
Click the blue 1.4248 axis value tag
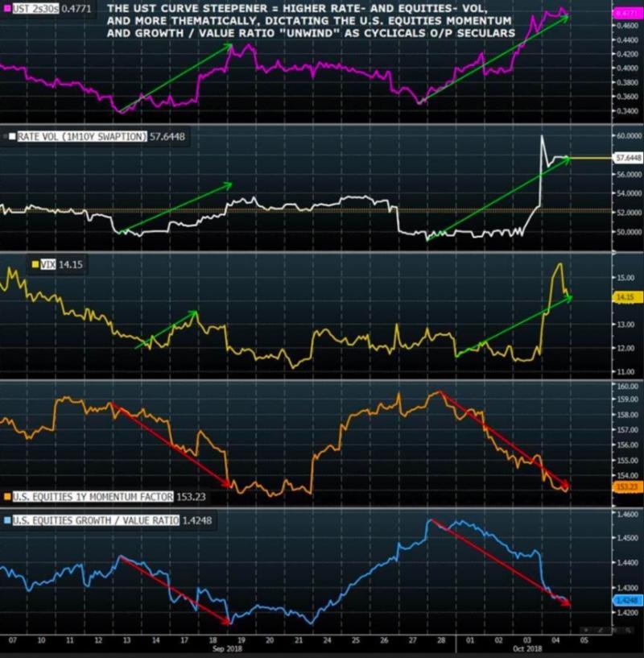[x=625, y=600]
